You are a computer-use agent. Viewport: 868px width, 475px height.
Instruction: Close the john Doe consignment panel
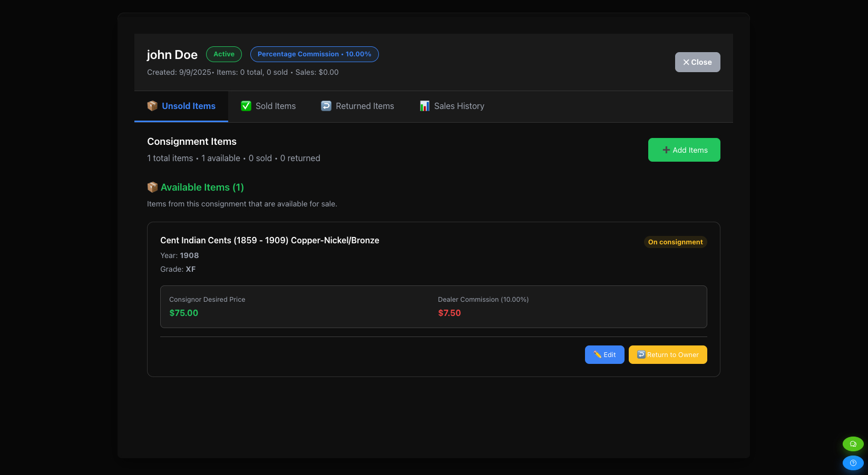[x=697, y=62]
